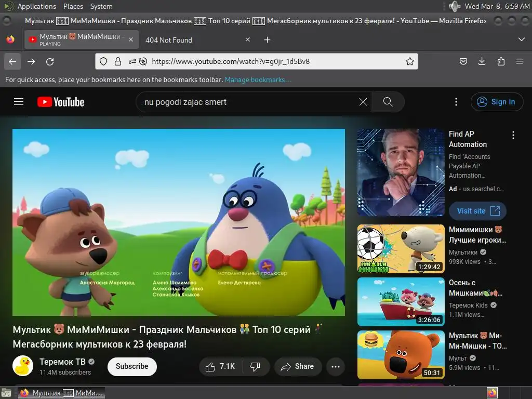
Task: Click the 11.4M subscribers text
Action: pyautogui.click(x=65, y=372)
